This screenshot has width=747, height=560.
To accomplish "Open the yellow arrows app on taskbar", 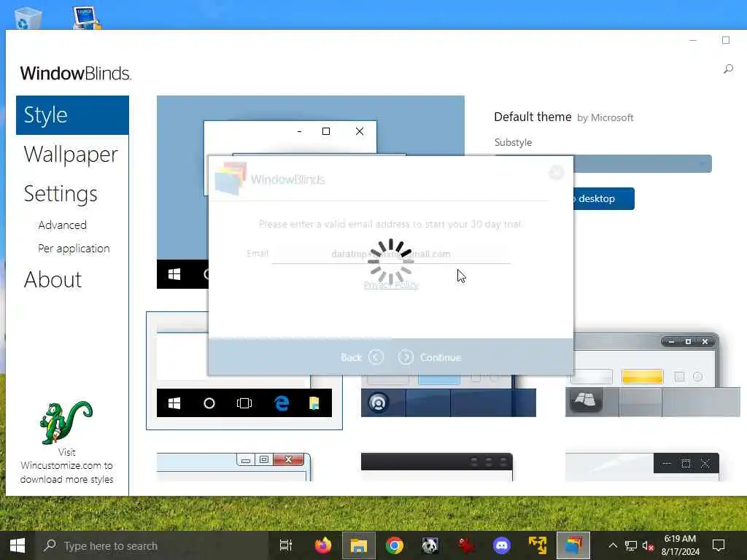I will tap(538, 545).
